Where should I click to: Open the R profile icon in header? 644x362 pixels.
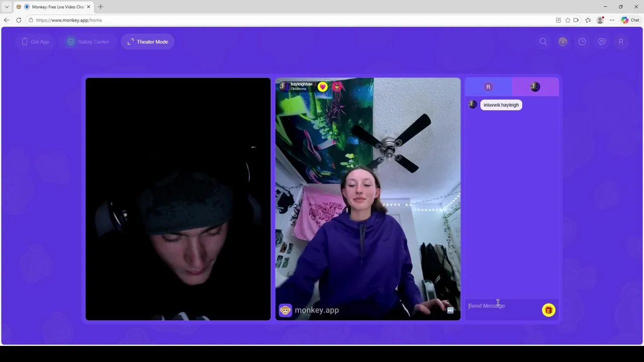(621, 42)
